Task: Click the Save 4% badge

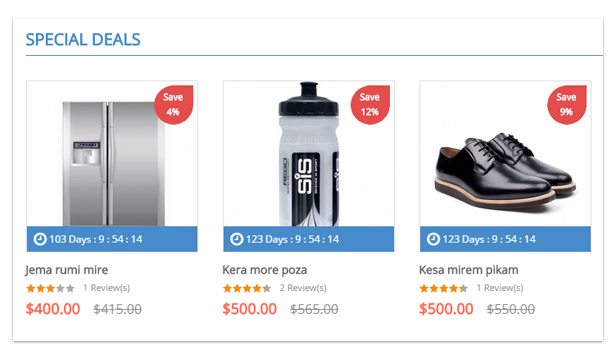Action: coord(173,105)
